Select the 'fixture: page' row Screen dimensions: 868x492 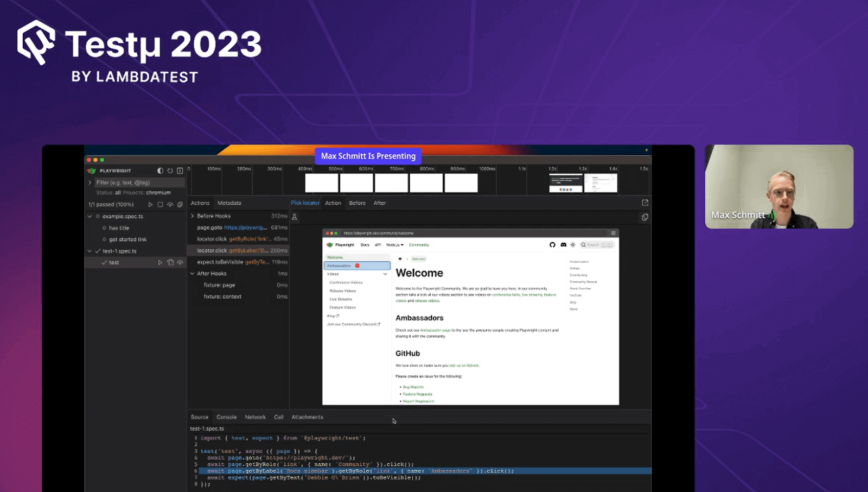[238, 285]
